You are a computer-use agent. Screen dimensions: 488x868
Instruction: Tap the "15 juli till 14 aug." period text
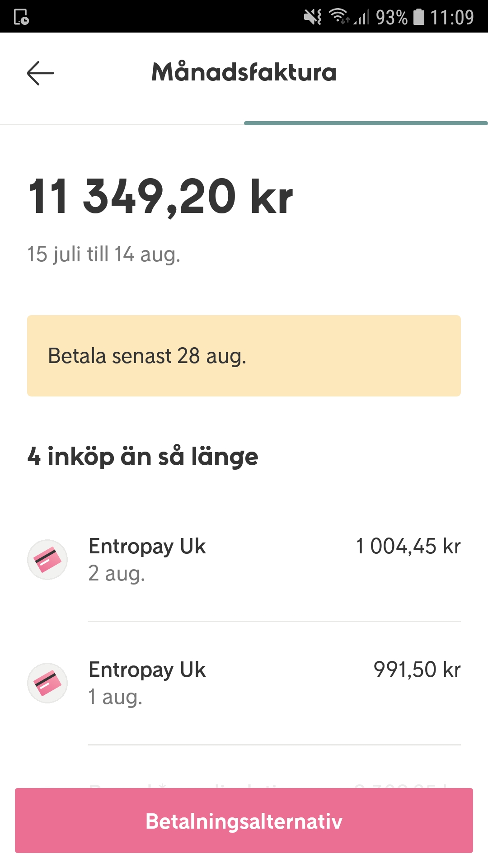point(104,254)
